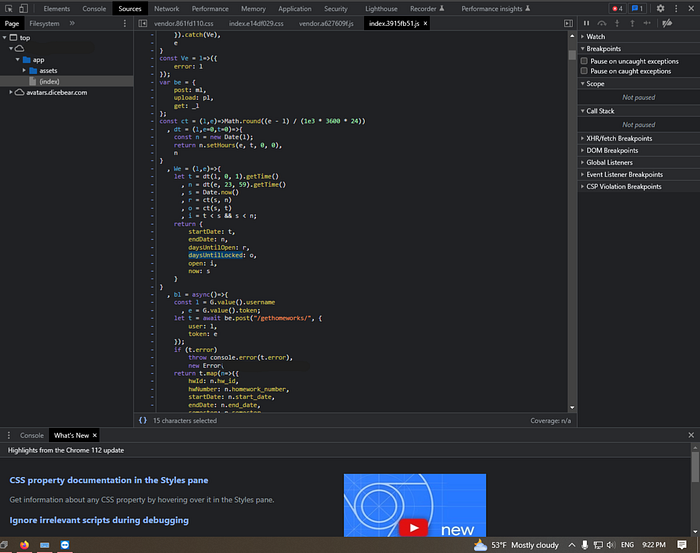Click the step icon in debugger toolbar
Screen dimensions: 700x553
point(647,23)
